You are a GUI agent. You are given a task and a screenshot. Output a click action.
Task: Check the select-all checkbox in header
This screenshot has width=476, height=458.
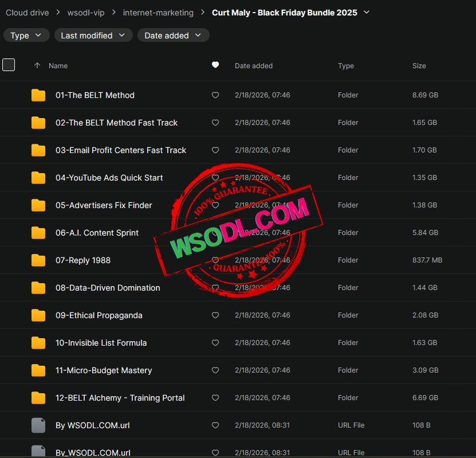9,65
